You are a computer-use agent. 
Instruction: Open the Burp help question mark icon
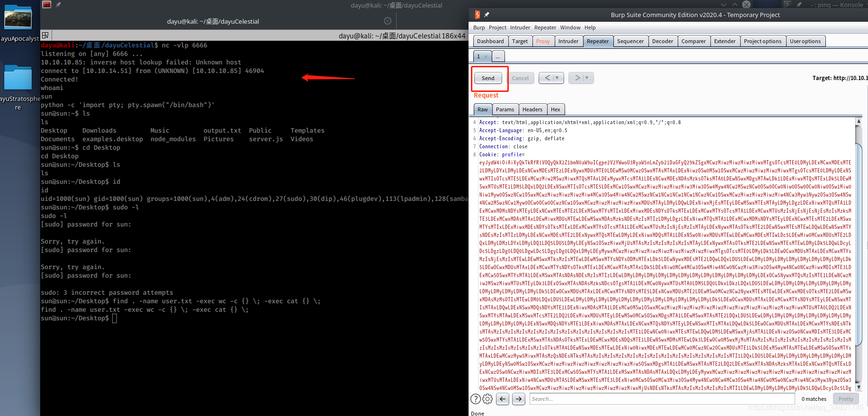tap(476, 399)
